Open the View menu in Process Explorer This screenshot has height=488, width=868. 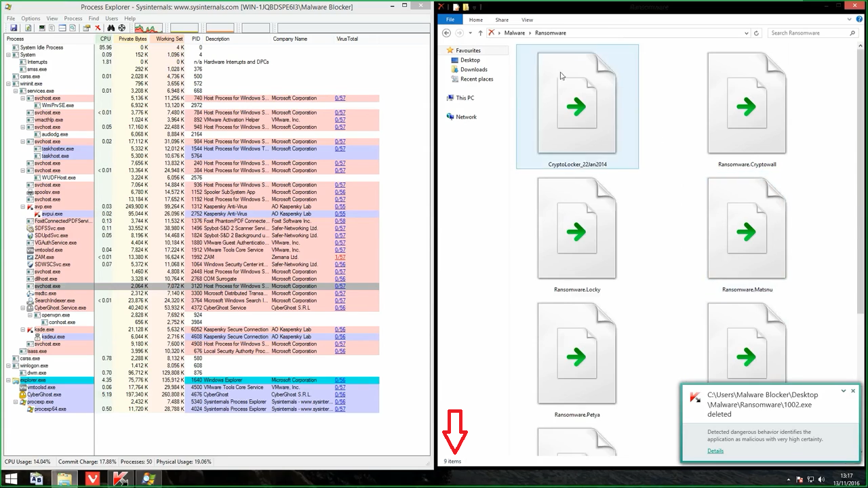tap(53, 19)
